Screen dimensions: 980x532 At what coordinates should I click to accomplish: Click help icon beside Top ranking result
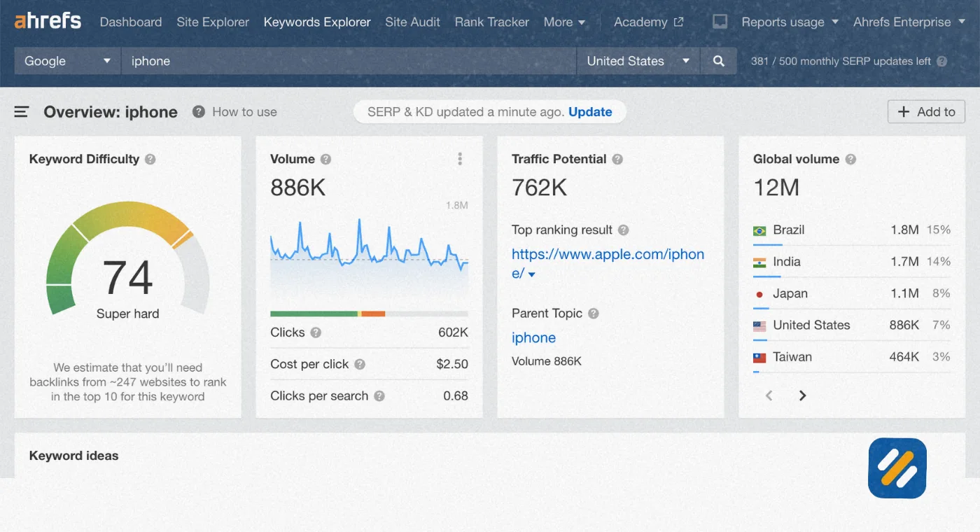[623, 230]
